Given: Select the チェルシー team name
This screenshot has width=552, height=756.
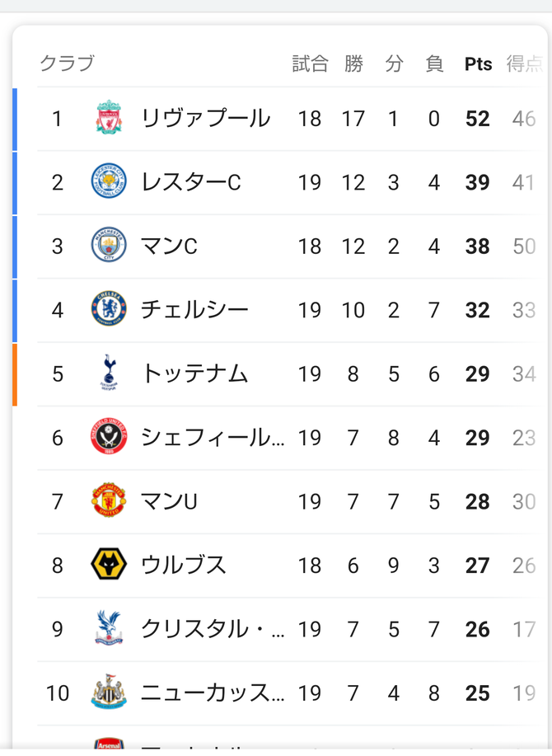Looking at the screenshot, I should point(194,309).
